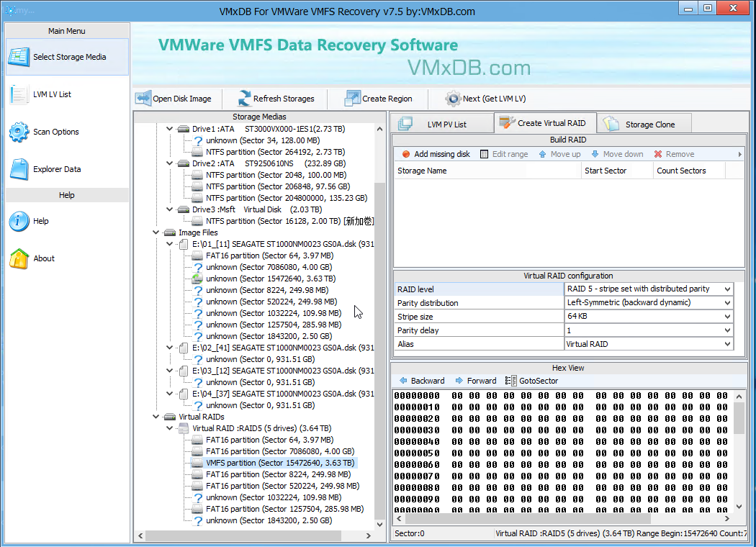Collapse the Virtual RAIDs tree node

tap(156, 417)
